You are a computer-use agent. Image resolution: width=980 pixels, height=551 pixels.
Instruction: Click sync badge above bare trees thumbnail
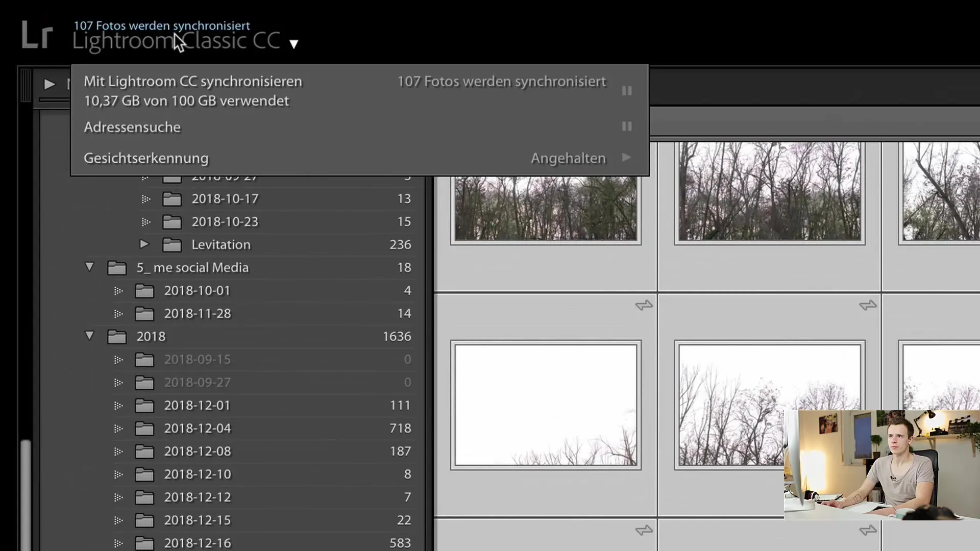click(868, 305)
